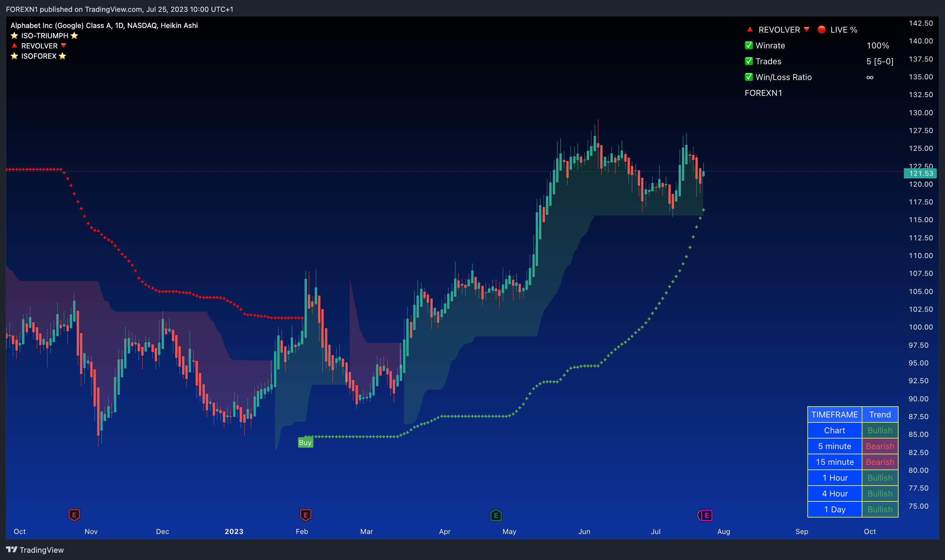The height and width of the screenshot is (560, 945).
Task: Click the red down triangle after REVOLVER in legend
Action: coord(64,46)
